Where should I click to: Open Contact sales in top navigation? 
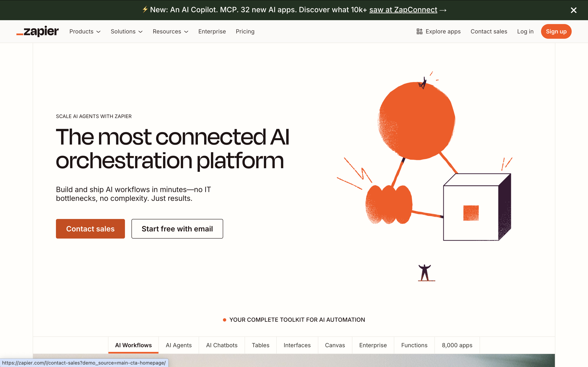coord(489,32)
